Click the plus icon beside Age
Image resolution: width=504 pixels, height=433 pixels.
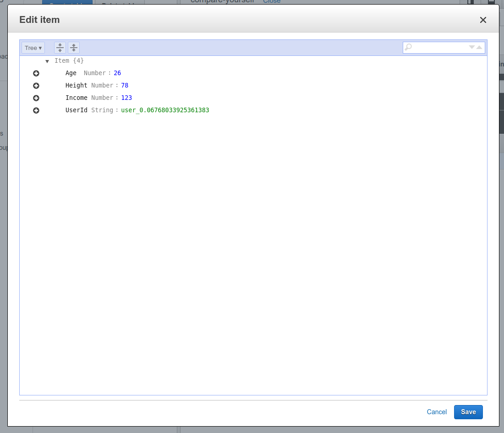[x=36, y=73]
